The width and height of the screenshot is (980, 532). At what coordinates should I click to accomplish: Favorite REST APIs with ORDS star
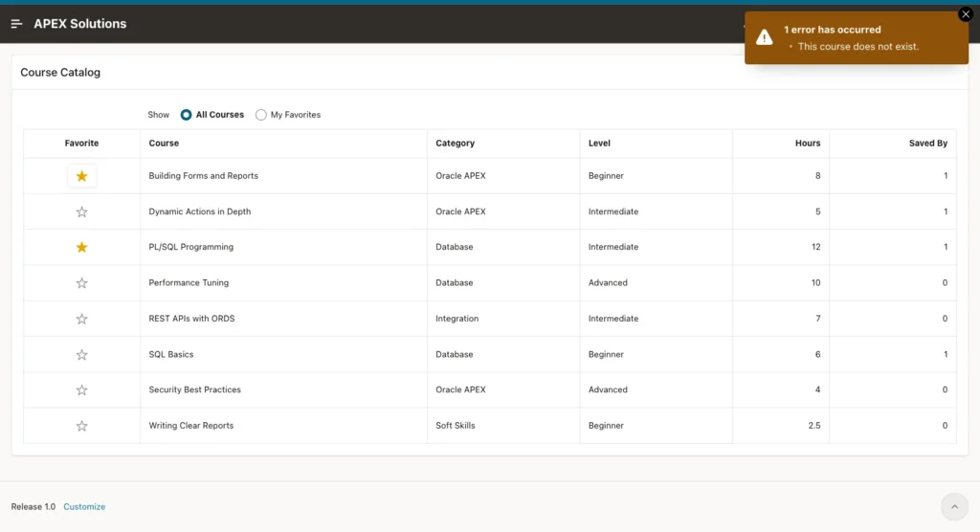click(x=82, y=319)
